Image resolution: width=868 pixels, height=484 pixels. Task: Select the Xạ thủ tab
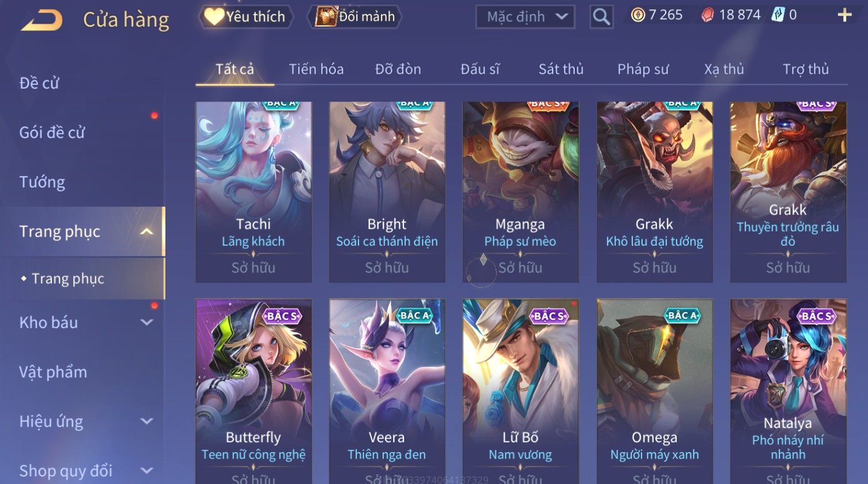pyautogui.click(x=724, y=69)
